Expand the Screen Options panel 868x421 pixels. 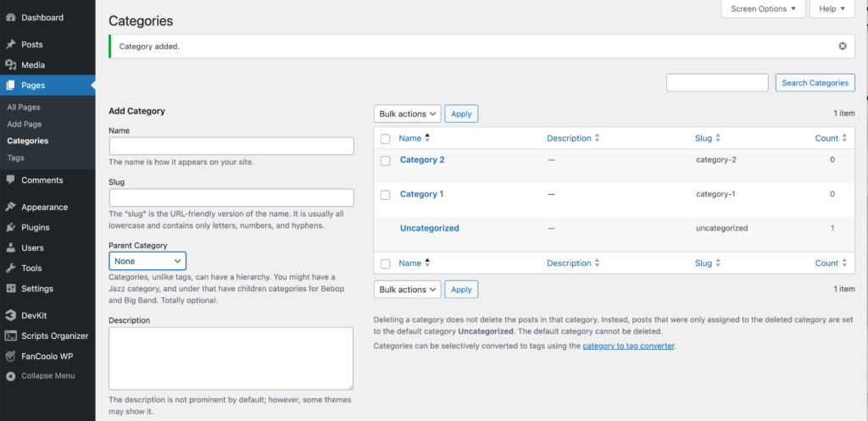(x=763, y=8)
